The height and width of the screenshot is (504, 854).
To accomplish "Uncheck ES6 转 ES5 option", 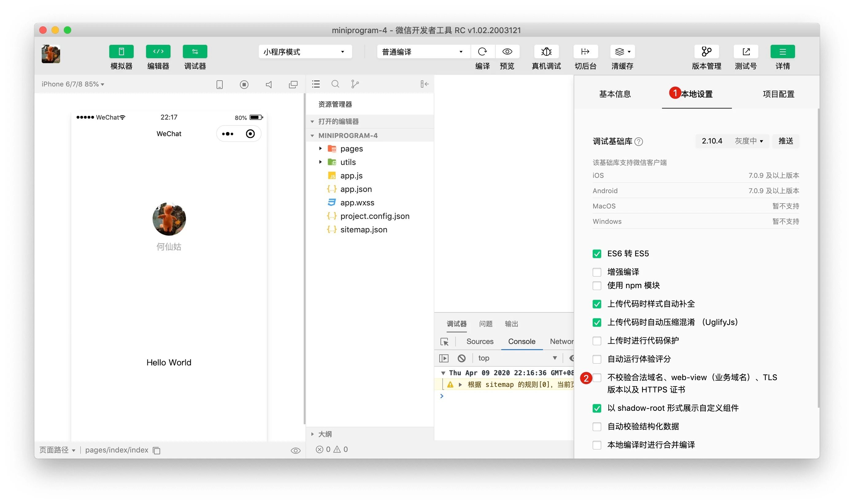I will point(597,254).
